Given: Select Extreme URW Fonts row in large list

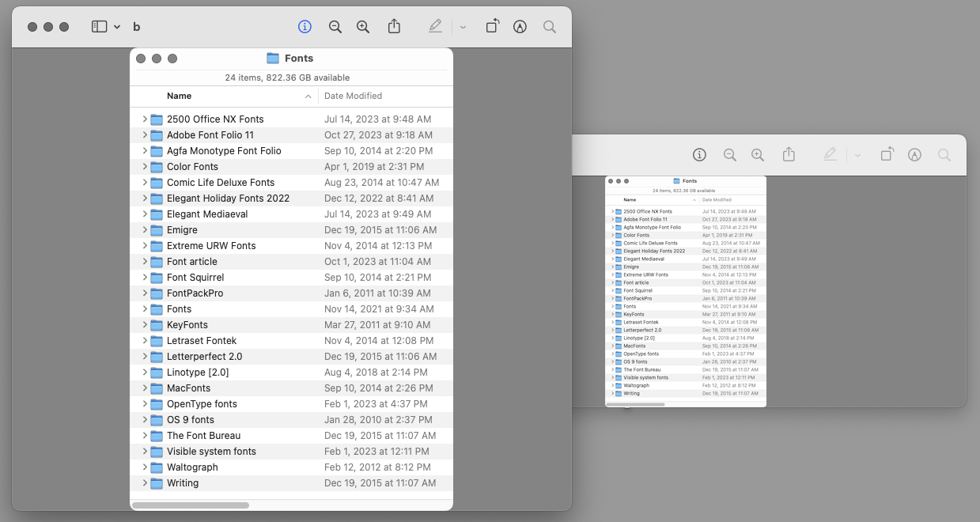Looking at the screenshot, I should click(x=292, y=245).
